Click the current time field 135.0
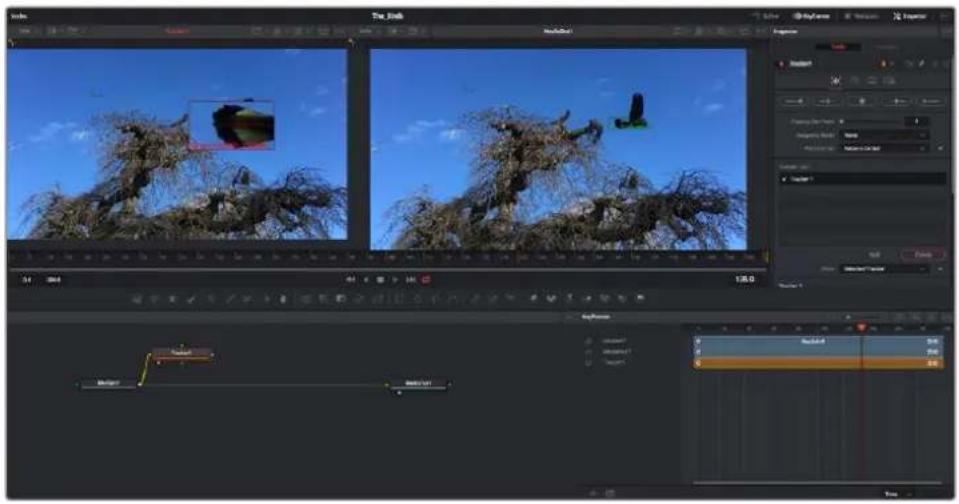The height and width of the screenshot is (504, 959). 744,280
